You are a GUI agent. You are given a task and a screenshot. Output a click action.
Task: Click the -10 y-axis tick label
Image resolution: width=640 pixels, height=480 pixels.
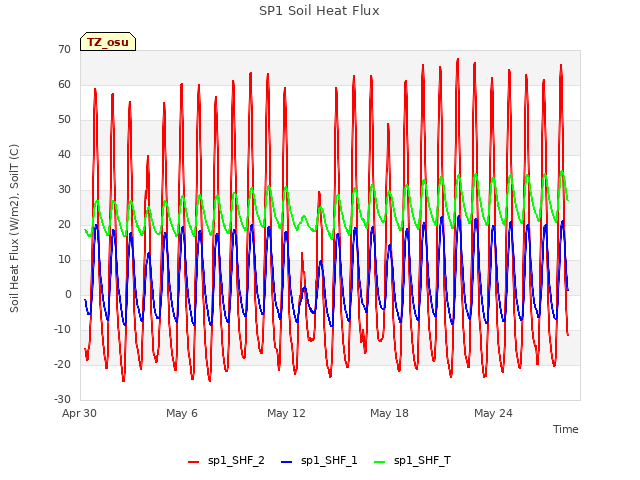click(x=63, y=329)
